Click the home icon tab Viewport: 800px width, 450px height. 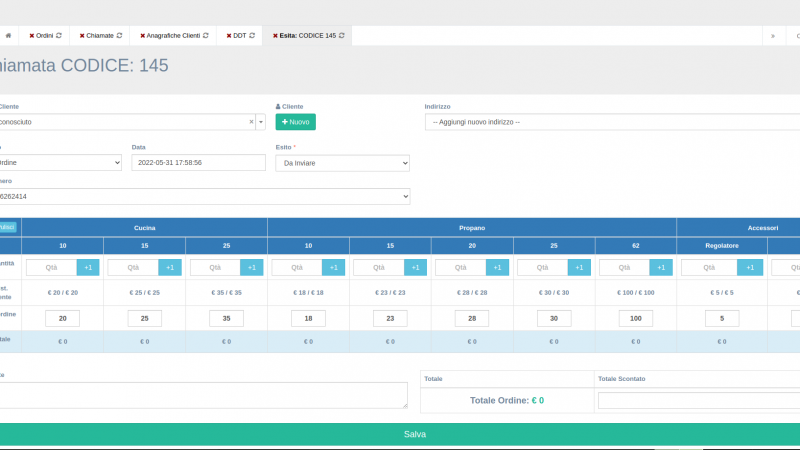pyautogui.click(x=8, y=35)
